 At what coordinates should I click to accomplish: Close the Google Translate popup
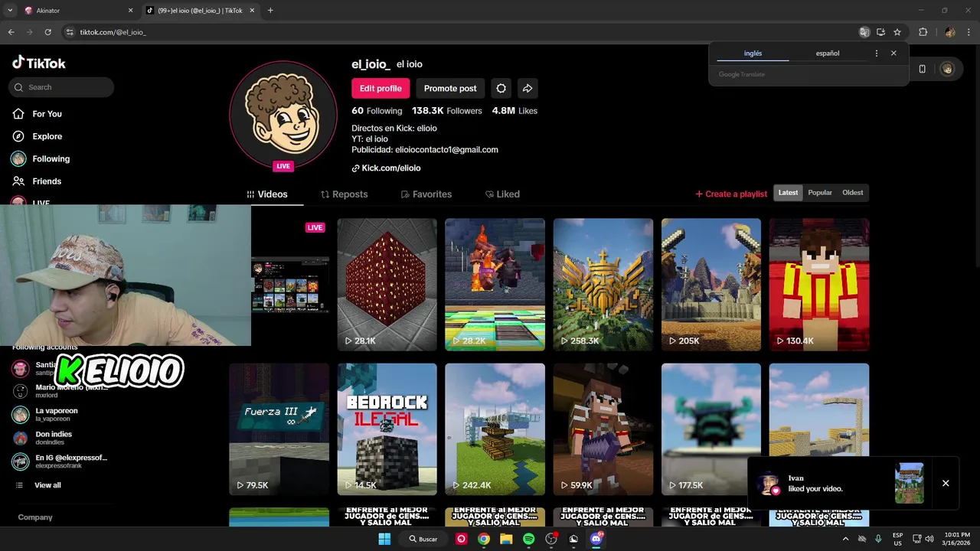tap(893, 54)
